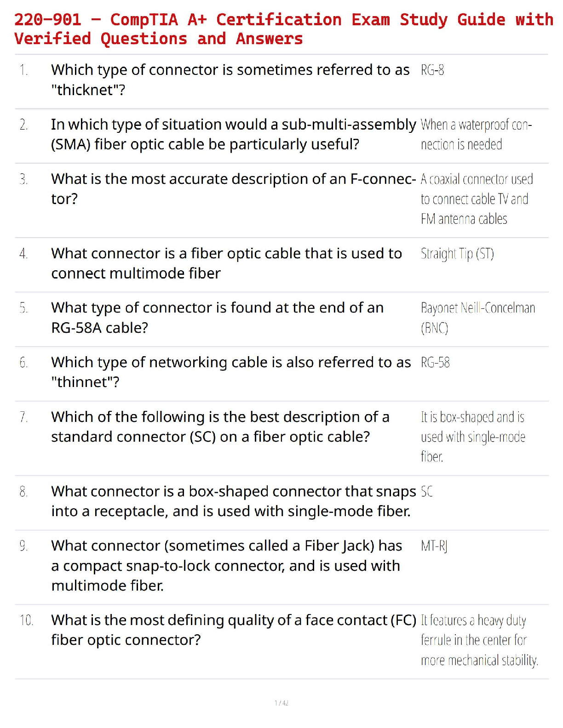Click the SMA fiber optic cable question
563x728 pixels.
click(233, 134)
